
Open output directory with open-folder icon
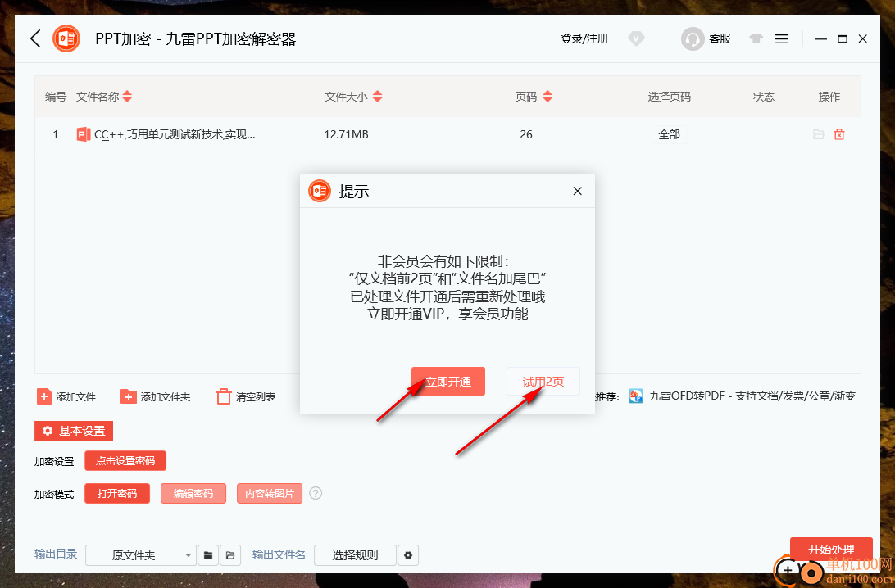(x=230, y=555)
